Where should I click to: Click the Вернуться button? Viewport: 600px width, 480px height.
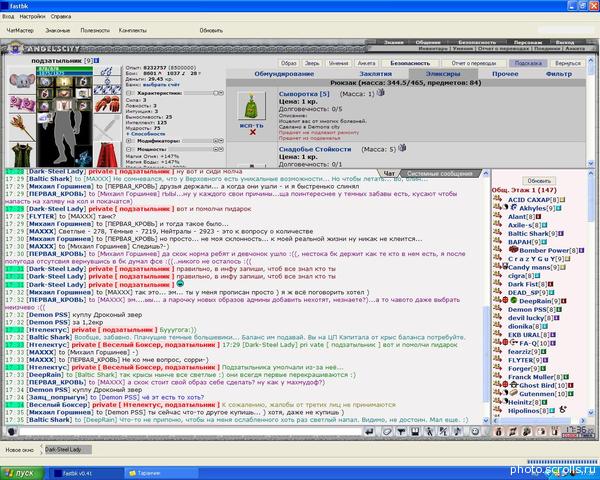tap(568, 63)
